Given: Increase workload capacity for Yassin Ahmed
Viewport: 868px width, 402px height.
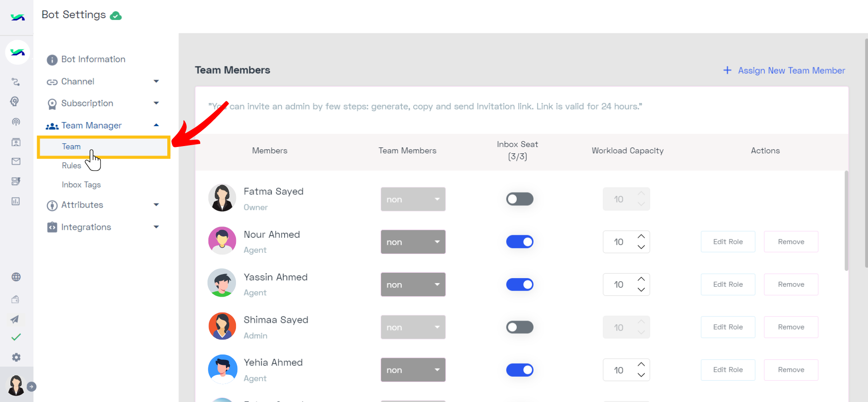Looking at the screenshot, I should (x=641, y=279).
